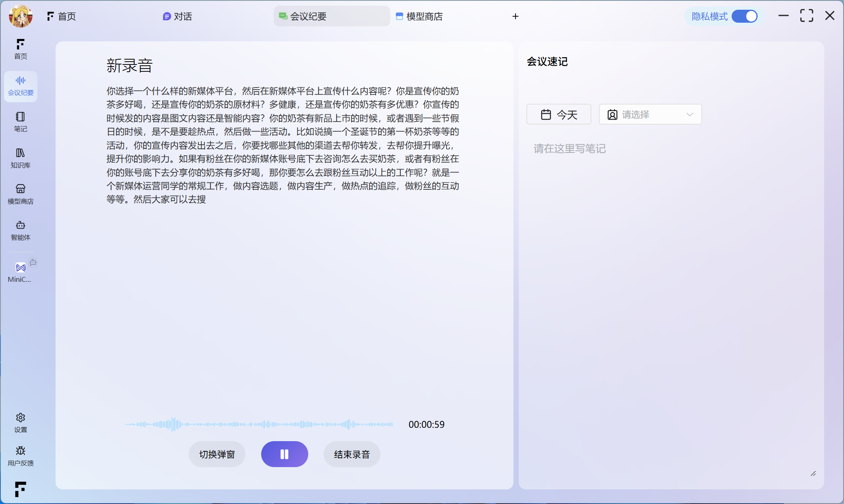Open the 今天 date picker
The width and height of the screenshot is (844, 504).
click(x=558, y=114)
